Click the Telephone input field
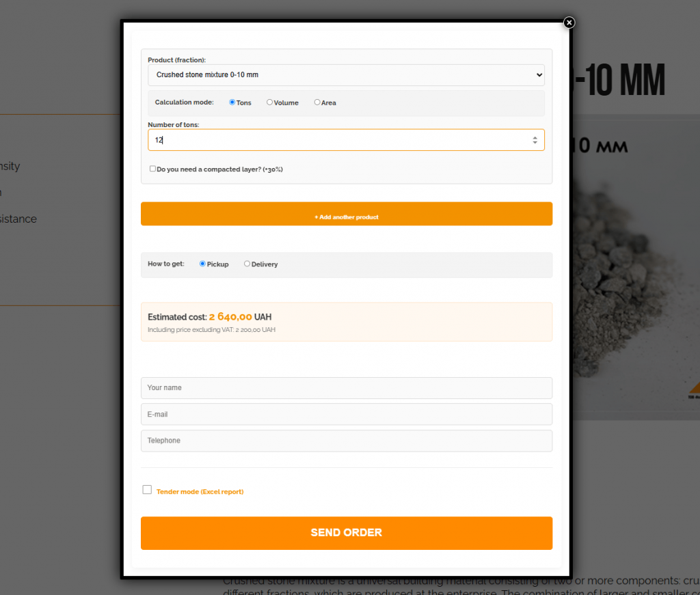700x595 pixels. pos(347,441)
